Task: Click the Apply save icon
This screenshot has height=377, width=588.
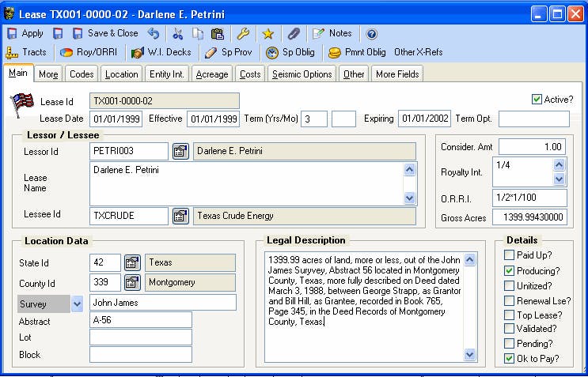Action: tap(12, 34)
